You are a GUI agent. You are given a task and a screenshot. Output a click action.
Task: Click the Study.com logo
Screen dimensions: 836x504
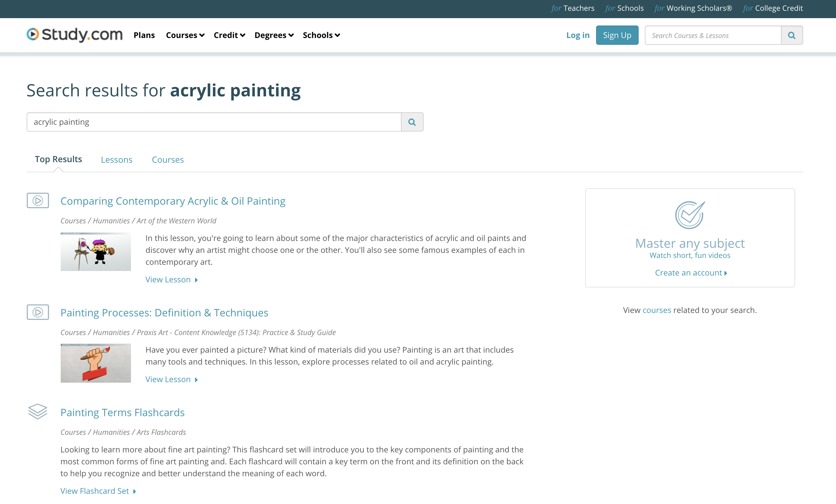pyautogui.click(x=74, y=35)
